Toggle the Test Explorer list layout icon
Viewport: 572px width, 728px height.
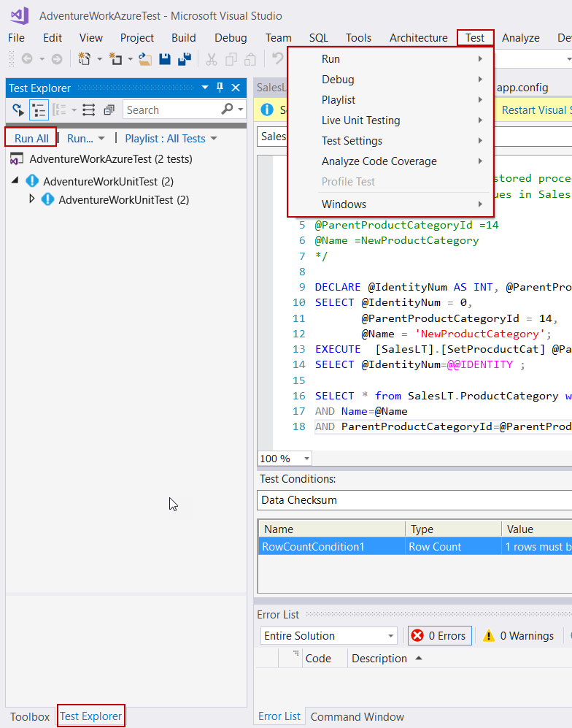point(88,110)
